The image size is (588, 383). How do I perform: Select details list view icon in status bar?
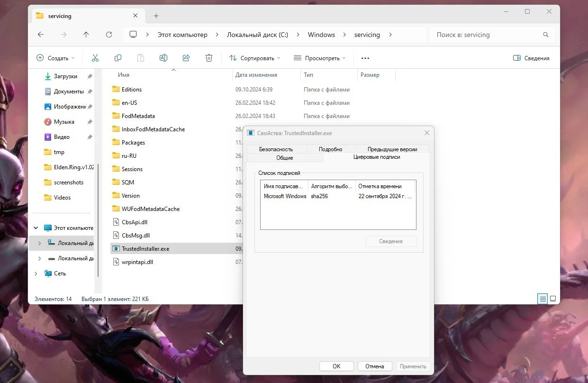coord(543,299)
